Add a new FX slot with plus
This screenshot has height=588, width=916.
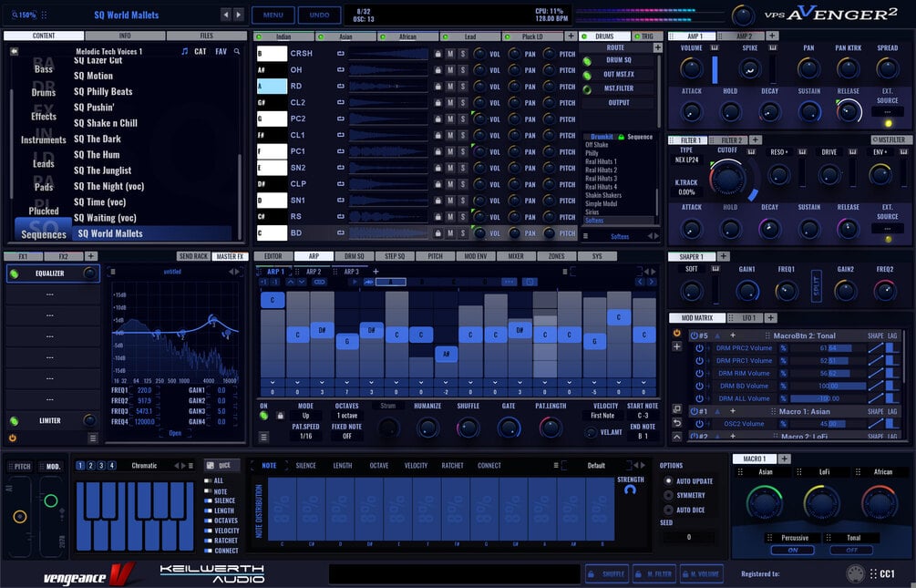tap(91, 256)
